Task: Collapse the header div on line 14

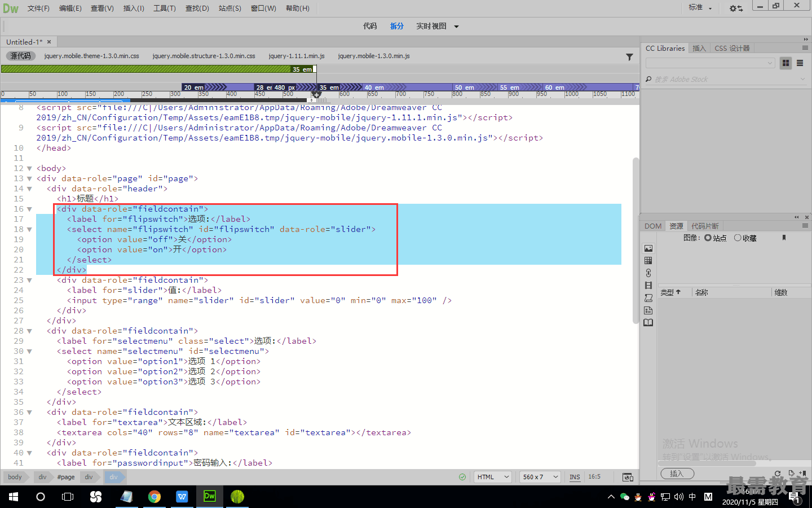Action: pos(29,189)
